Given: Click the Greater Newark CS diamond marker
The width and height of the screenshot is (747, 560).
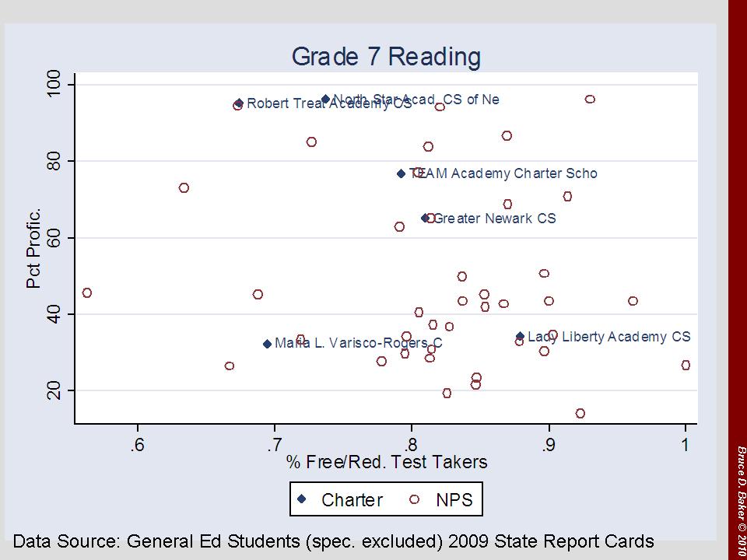Looking at the screenshot, I should pos(425,219).
